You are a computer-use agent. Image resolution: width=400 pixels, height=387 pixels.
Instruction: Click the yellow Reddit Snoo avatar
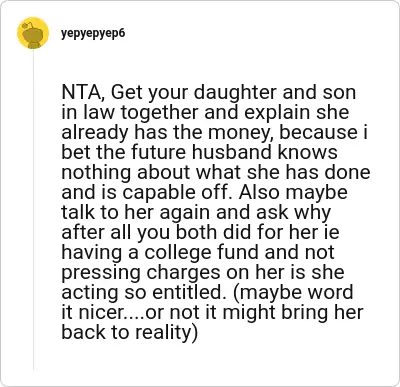click(33, 33)
